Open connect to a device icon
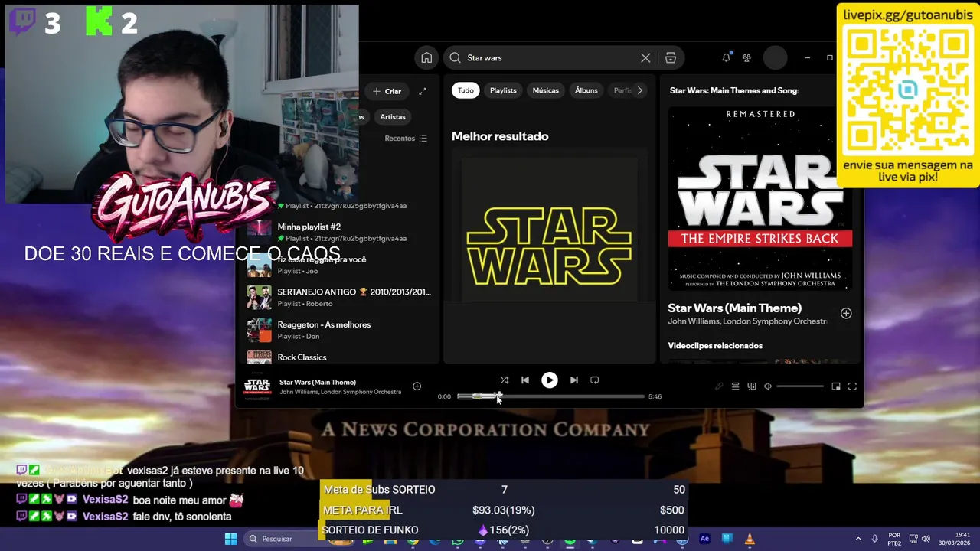 pyautogui.click(x=752, y=386)
